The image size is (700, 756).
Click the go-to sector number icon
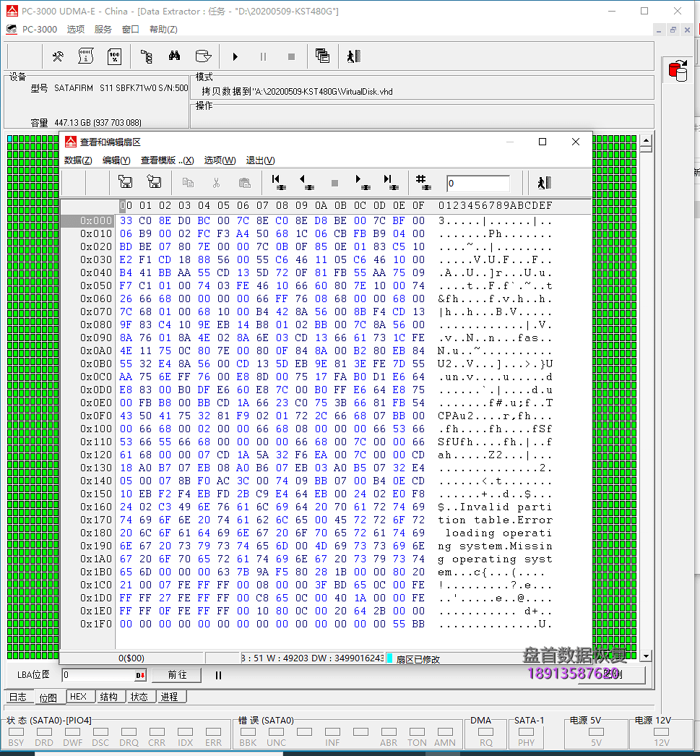[x=423, y=182]
